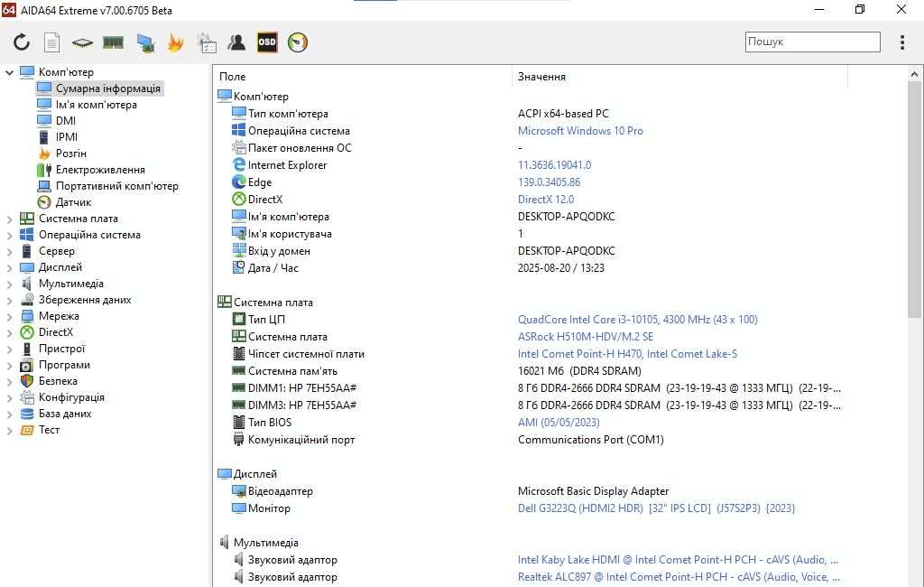
Task: Click the network monitor toolbar icon
Action: (x=145, y=42)
